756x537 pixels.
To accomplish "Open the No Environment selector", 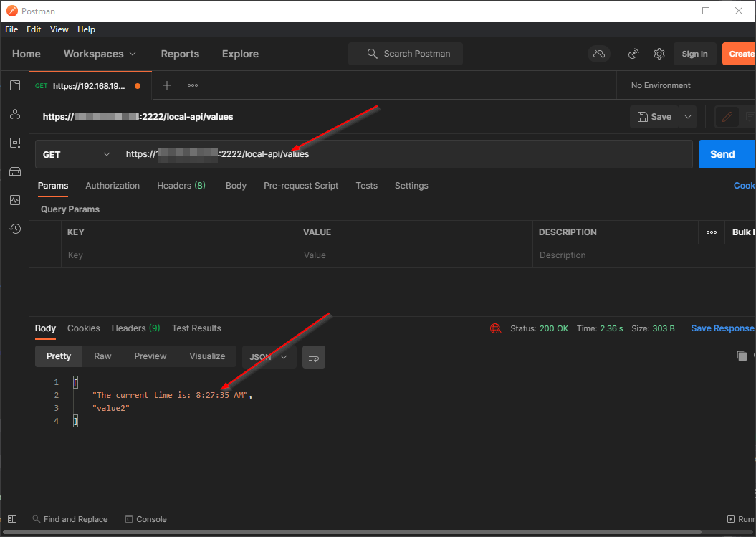I will point(660,85).
